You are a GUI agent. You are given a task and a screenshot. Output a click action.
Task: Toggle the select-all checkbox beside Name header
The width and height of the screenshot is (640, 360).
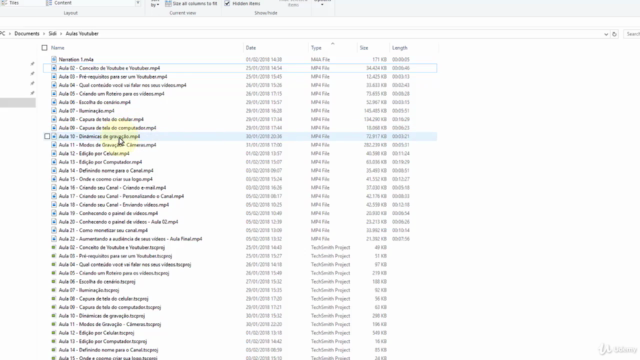44,48
